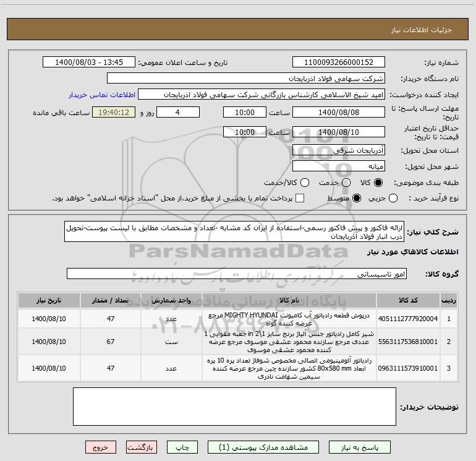The width and height of the screenshot is (476, 461).
Task: Click the شرح کلی نیاز description box
Action: pos(234,232)
